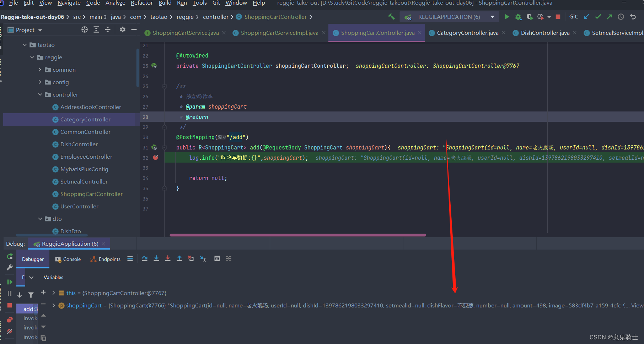The image size is (644, 344).
Task: Stop the application using top red square
Action: point(558,17)
